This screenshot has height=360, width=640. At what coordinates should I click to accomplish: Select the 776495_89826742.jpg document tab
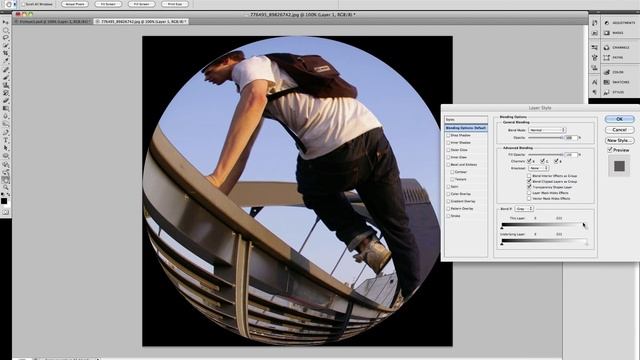pyautogui.click(x=141, y=21)
